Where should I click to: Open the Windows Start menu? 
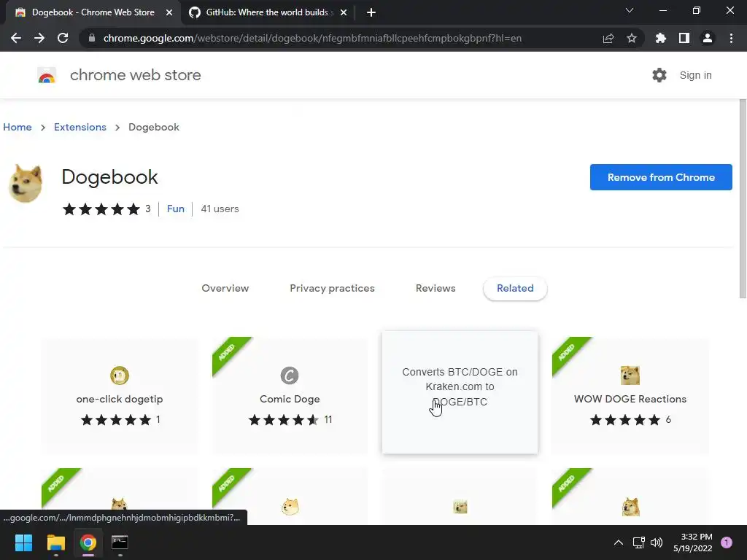(x=23, y=542)
